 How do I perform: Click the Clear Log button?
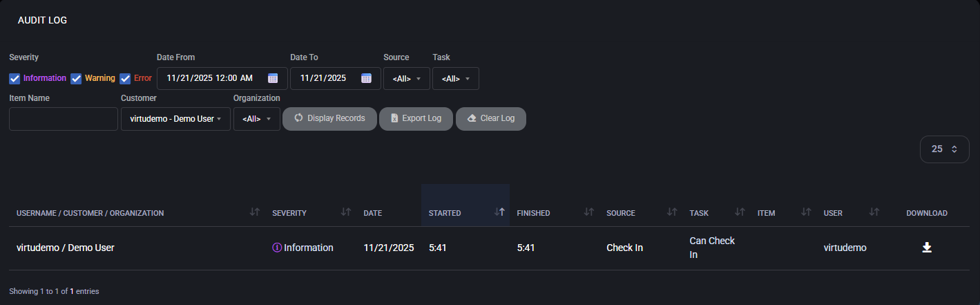pos(490,118)
